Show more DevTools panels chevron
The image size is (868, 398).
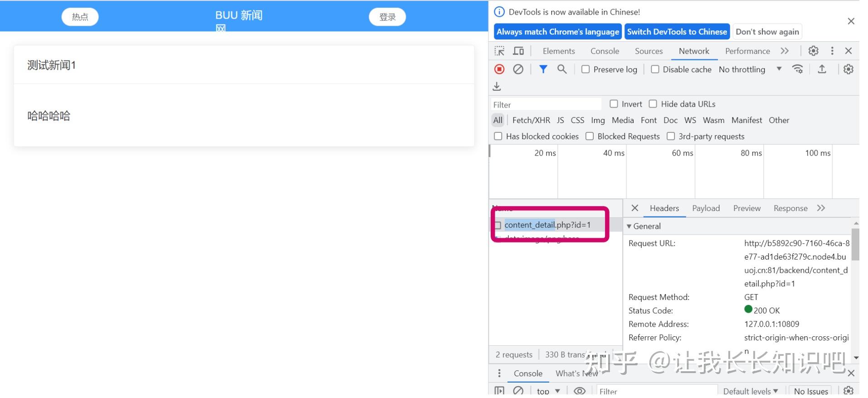pos(785,51)
